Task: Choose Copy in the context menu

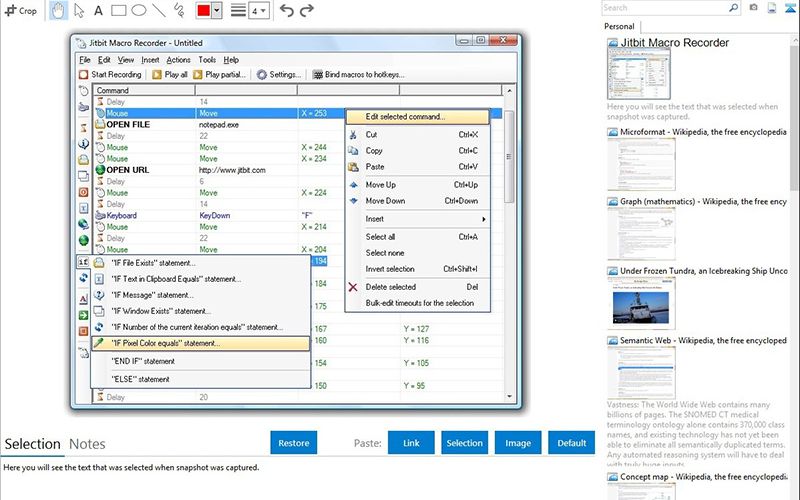Action: pos(418,151)
